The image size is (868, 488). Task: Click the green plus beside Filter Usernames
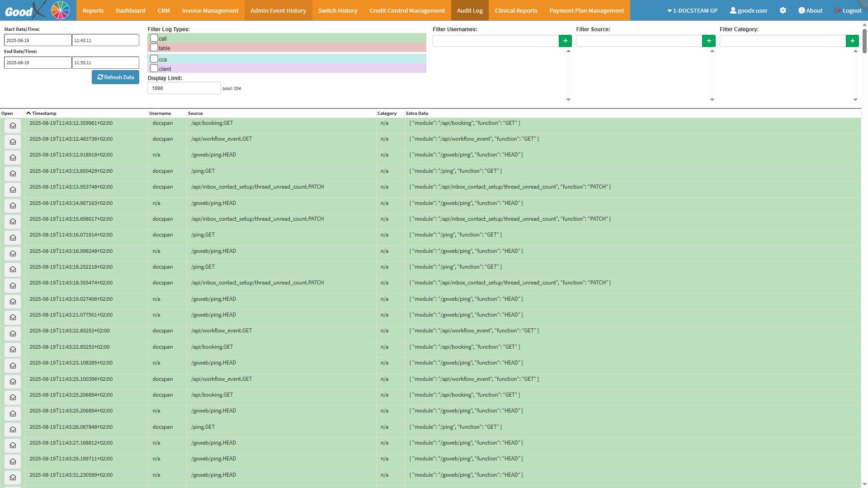(x=565, y=41)
